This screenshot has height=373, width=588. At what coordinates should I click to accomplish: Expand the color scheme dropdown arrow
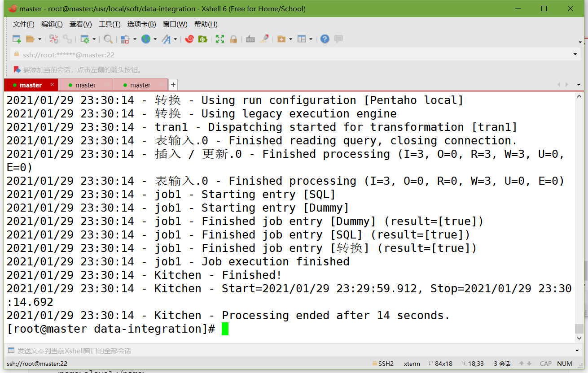[x=135, y=39]
